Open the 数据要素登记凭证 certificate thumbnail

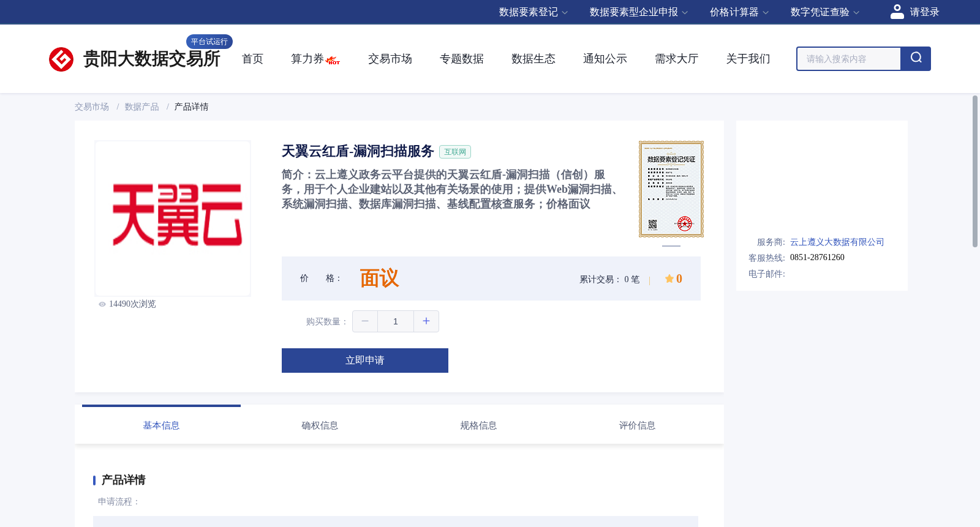pos(671,189)
